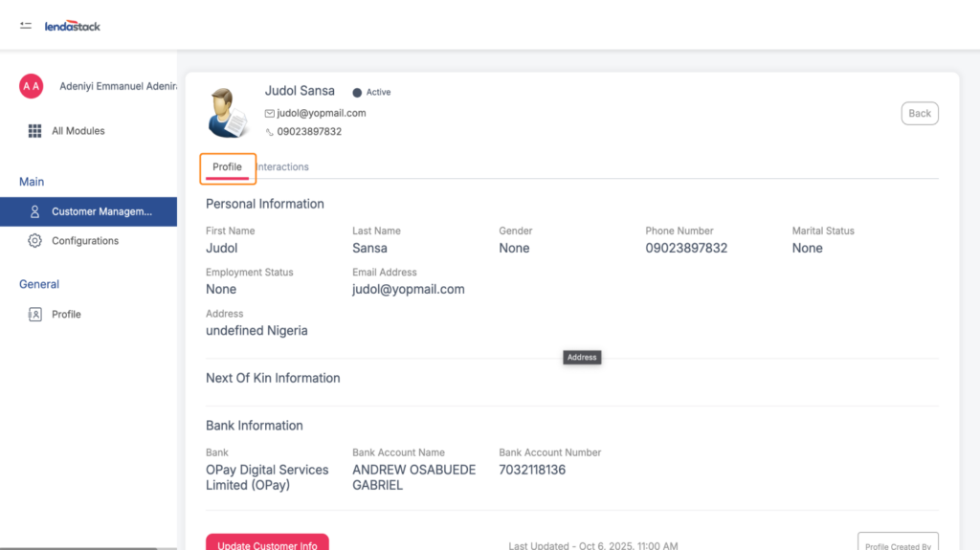Click the All Modules grid icon
The width and height of the screenshot is (980, 550).
pos(35,131)
